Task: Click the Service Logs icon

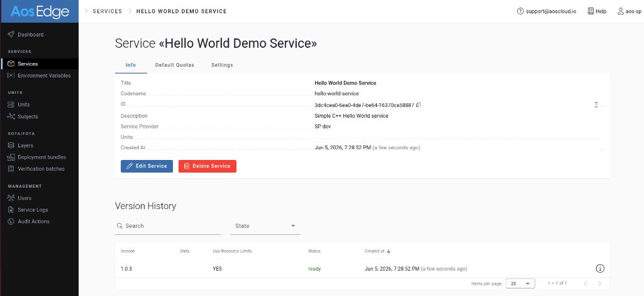Action: [11, 210]
